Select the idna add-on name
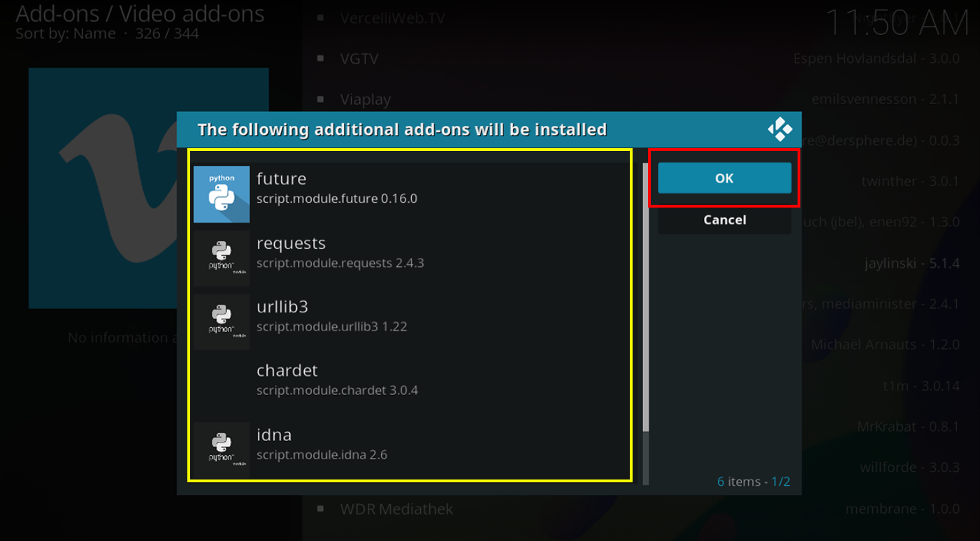980x541 pixels. 274,435
